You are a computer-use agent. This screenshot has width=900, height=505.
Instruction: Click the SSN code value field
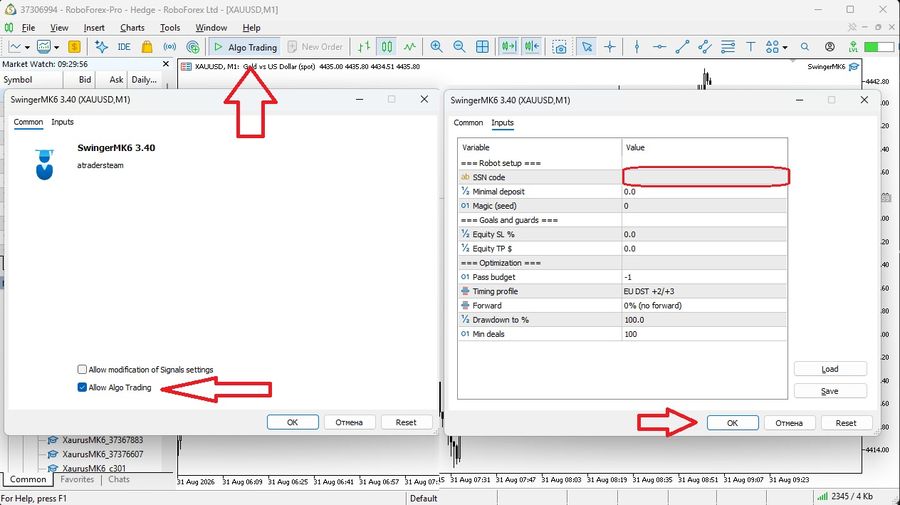point(704,177)
